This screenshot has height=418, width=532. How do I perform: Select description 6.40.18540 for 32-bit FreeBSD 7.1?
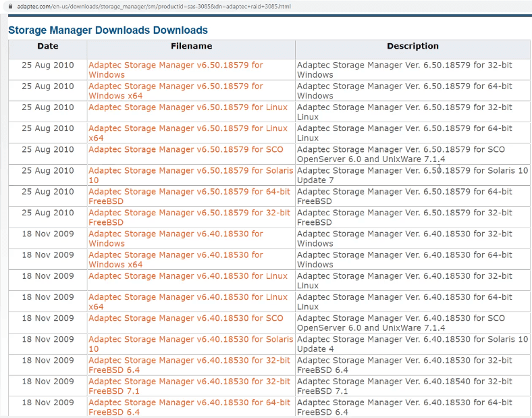(x=404, y=386)
